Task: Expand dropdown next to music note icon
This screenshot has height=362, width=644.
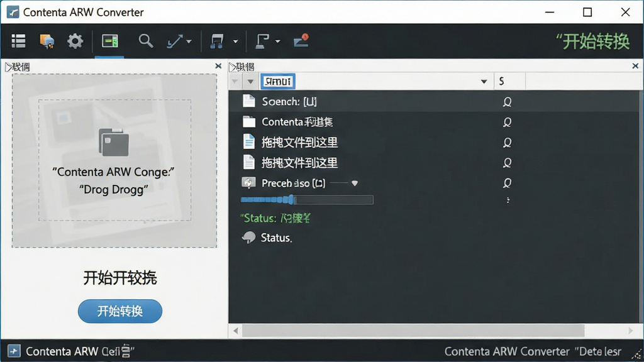Action: click(235, 41)
